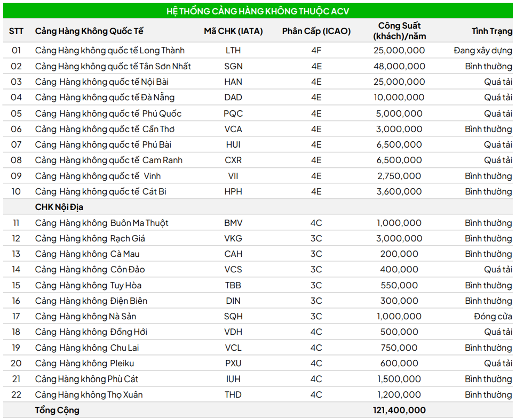Click the 'Đóng cửa' status for Nà Sản
This screenshot has width=516, height=420.
click(493, 316)
